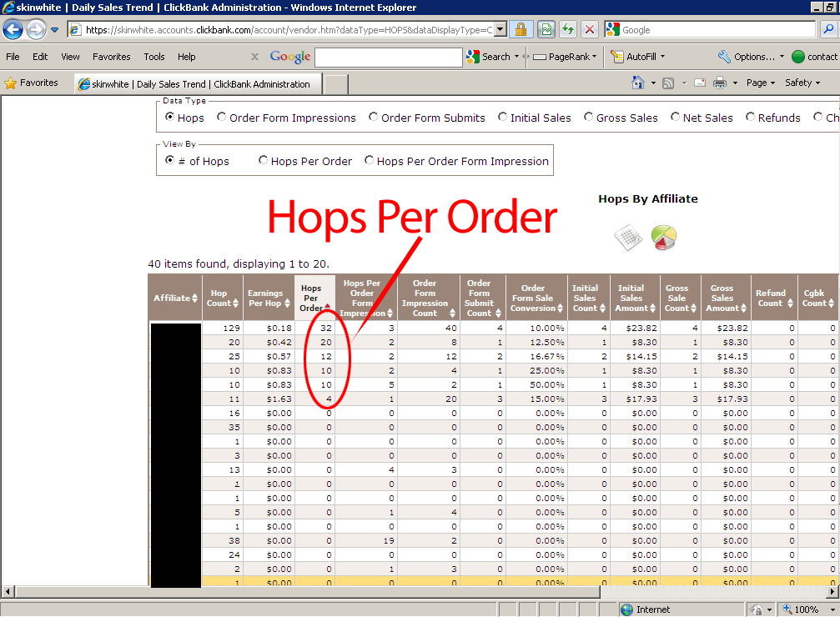Click the security lock icon in address bar

point(521,30)
